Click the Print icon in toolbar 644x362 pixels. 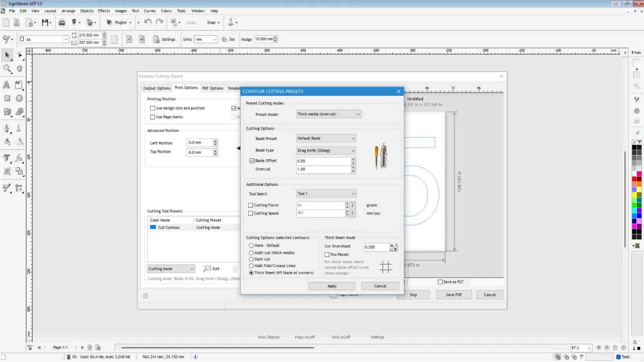(x=62, y=23)
